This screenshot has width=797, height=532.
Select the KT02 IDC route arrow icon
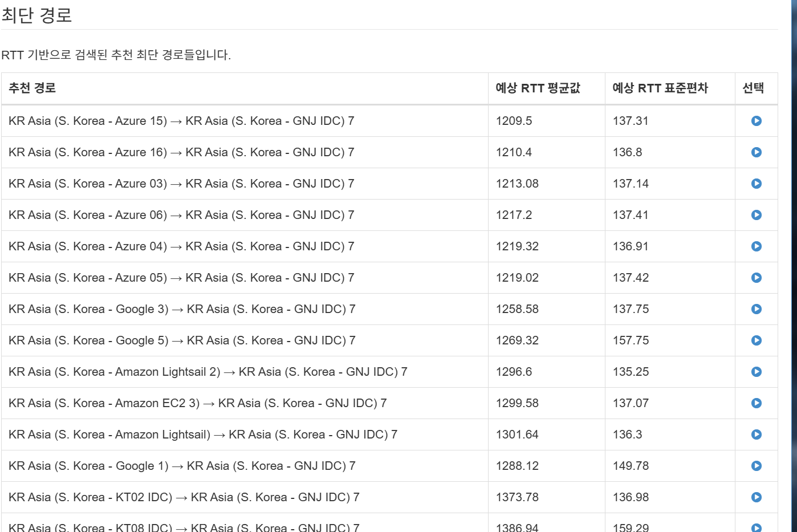point(756,497)
